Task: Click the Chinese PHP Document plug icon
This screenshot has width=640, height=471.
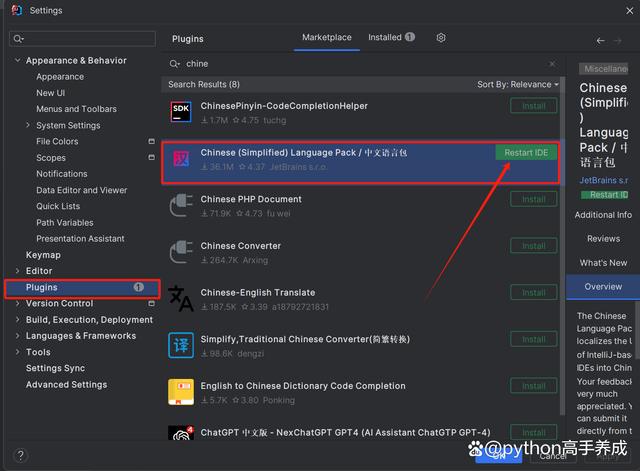Action: 181,206
